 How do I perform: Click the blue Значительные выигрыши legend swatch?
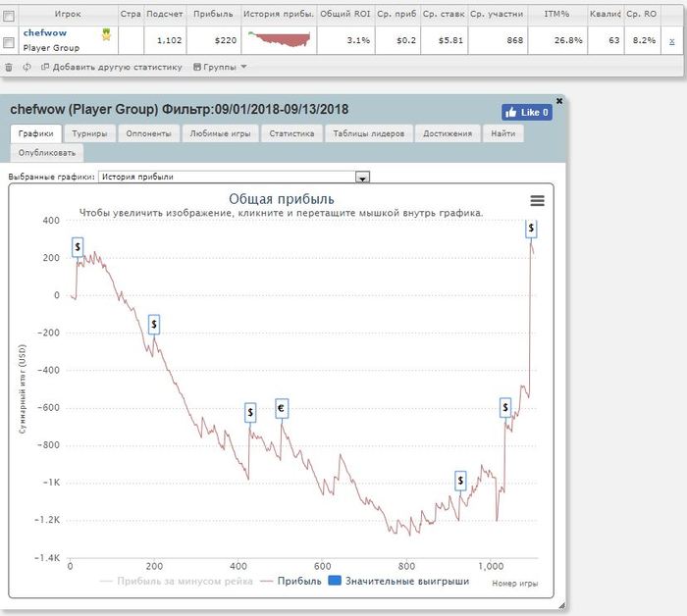click(x=335, y=581)
